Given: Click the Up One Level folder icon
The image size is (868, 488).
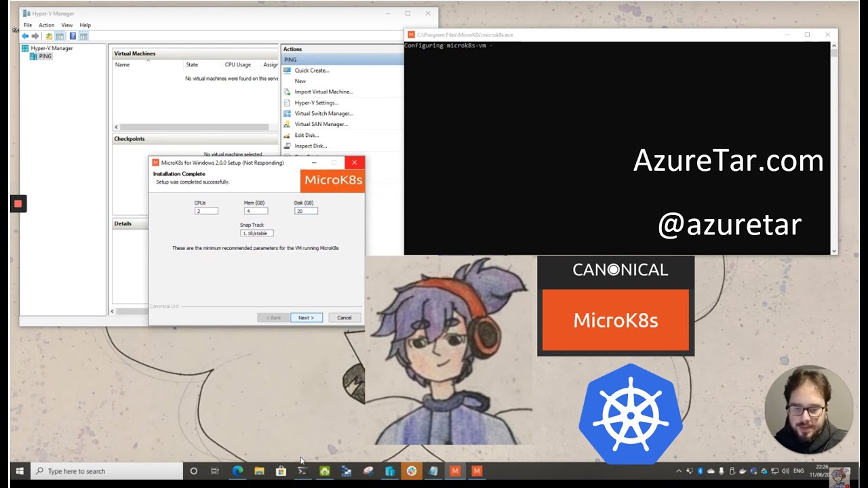Looking at the screenshot, I should point(49,36).
